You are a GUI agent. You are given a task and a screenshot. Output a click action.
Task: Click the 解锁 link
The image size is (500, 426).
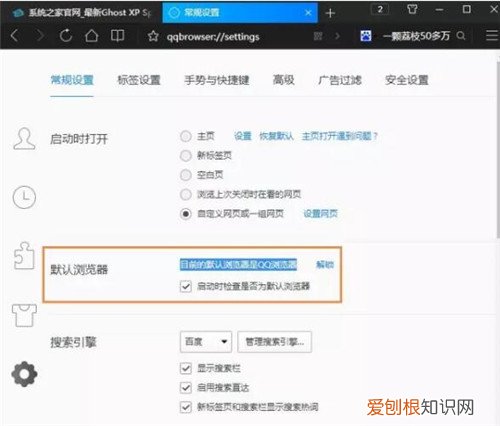[x=325, y=264]
